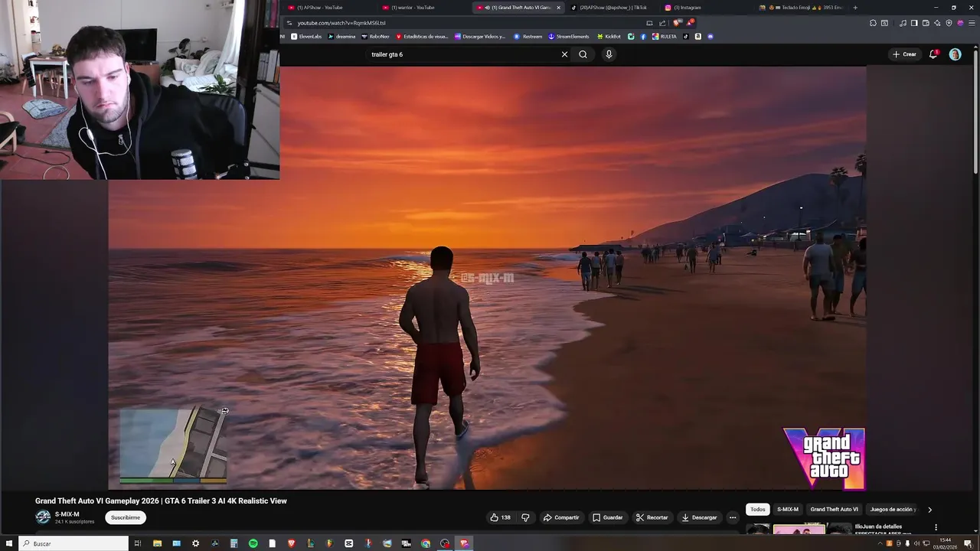Click the Brave Shields lion icon
The image size is (980, 551).
tap(676, 23)
